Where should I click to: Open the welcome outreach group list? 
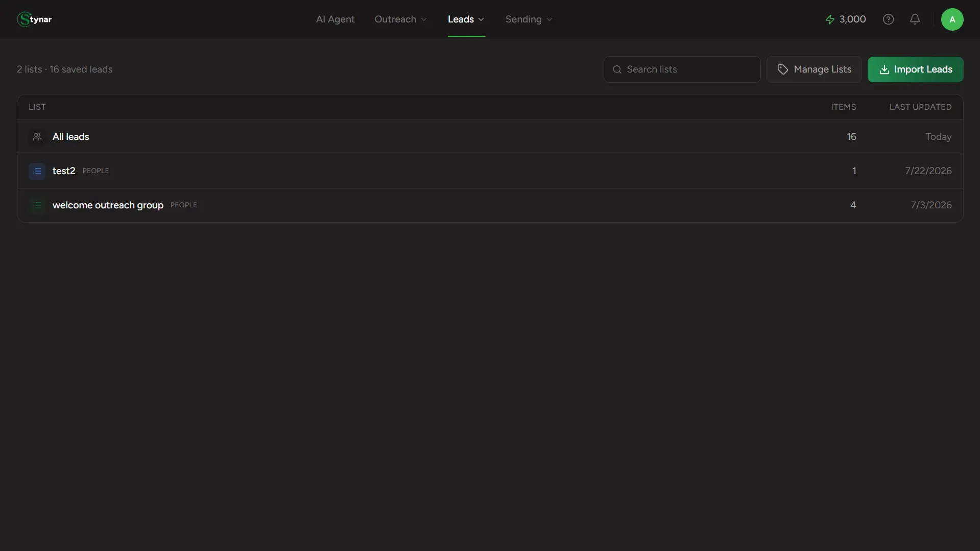pyautogui.click(x=490, y=205)
